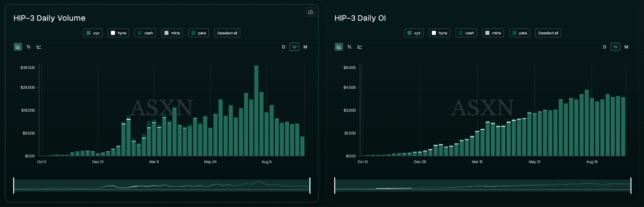Toggle cash series in Daily OI legend
The image size is (644, 207).
pyautogui.click(x=466, y=33)
